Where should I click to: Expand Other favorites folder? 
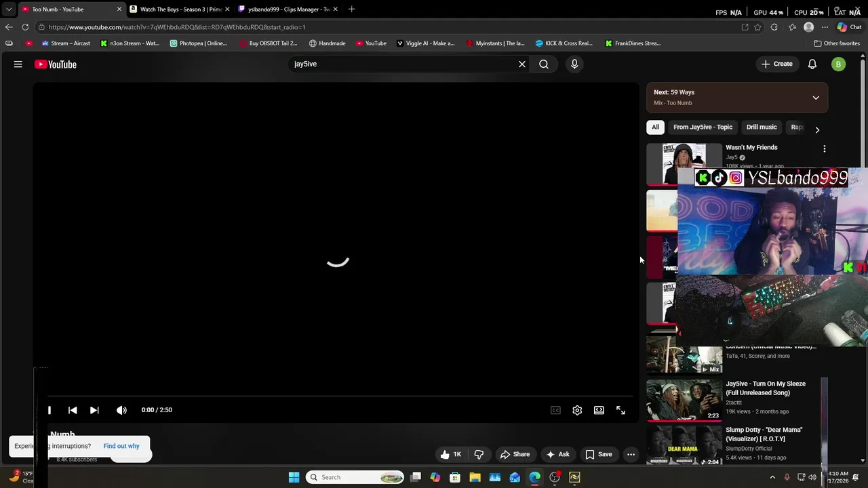pos(837,43)
